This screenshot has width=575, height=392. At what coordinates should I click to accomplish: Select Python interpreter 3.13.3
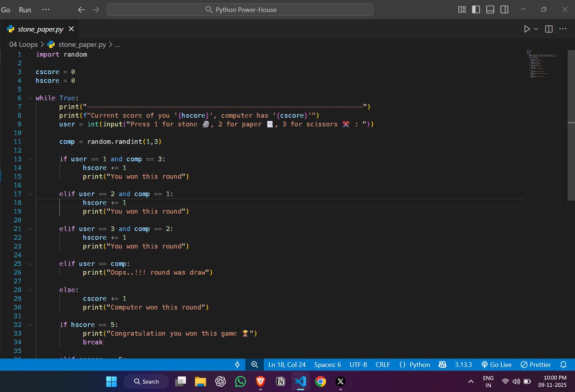463,365
